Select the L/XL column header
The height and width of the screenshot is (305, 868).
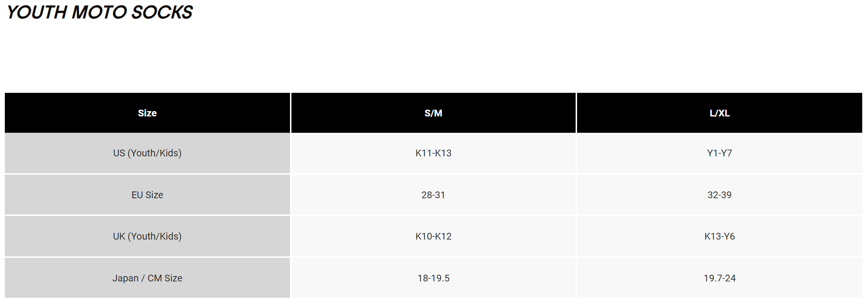[x=719, y=113]
